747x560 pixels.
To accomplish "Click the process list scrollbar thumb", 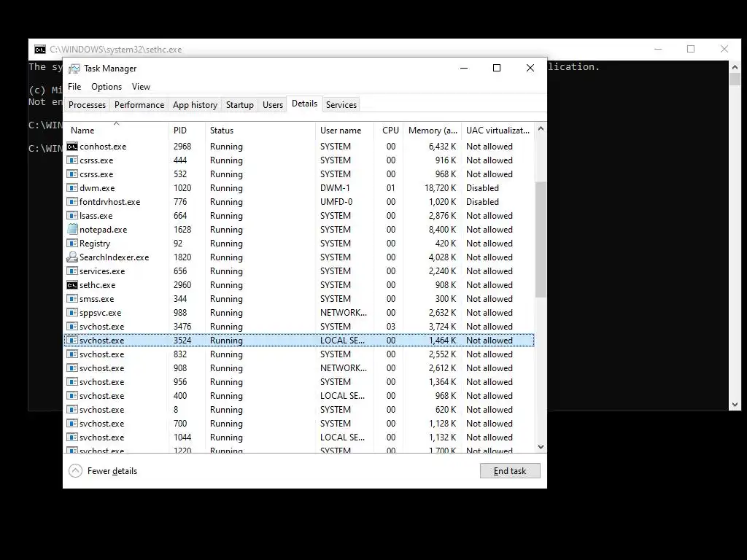I will pos(541,239).
